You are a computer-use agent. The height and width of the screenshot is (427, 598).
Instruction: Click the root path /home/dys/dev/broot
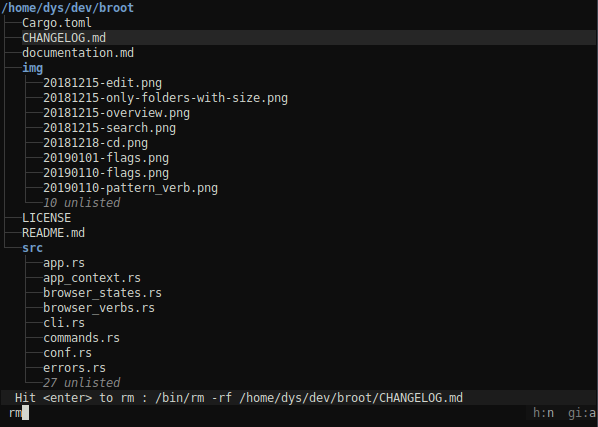pyautogui.click(x=68, y=8)
